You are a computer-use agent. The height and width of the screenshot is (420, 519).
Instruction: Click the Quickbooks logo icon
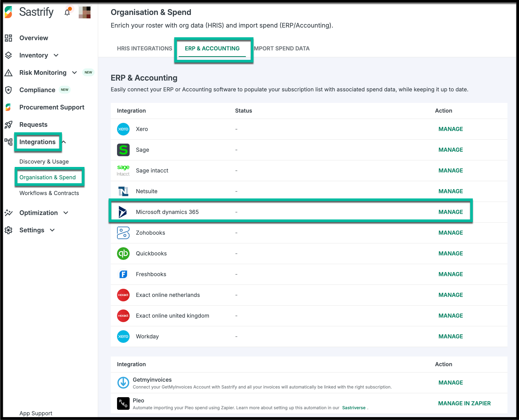click(x=123, y=254)
